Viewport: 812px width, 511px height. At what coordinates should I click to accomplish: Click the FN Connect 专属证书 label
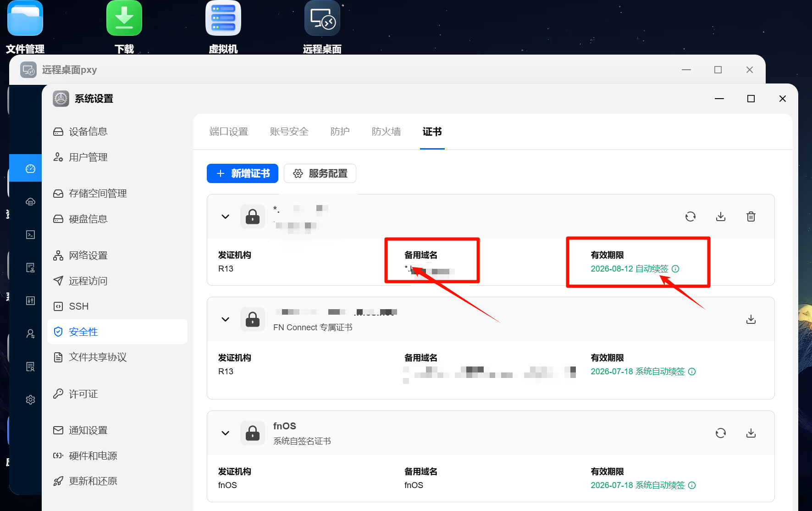[x=313, y=328]
